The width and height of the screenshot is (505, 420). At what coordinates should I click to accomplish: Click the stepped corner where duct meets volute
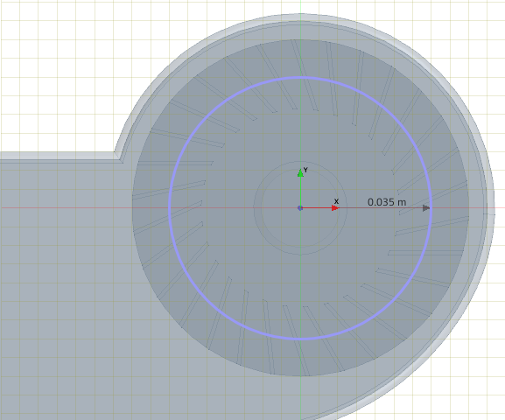click(x=118, y=157)
